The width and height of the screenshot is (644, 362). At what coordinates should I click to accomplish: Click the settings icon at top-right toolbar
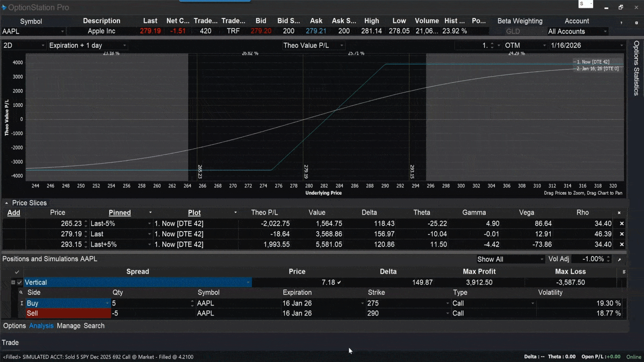click(x=636, y=23)
